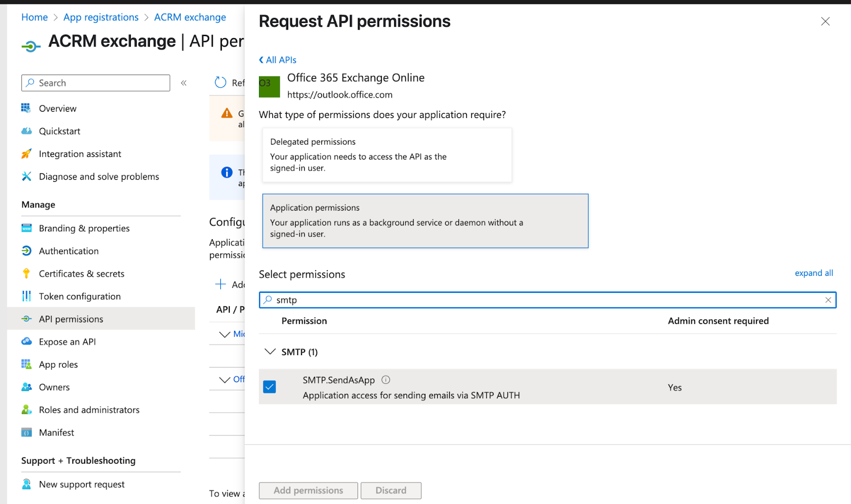
Task: Go back to All APIs
Action: [x=278, y=60]
